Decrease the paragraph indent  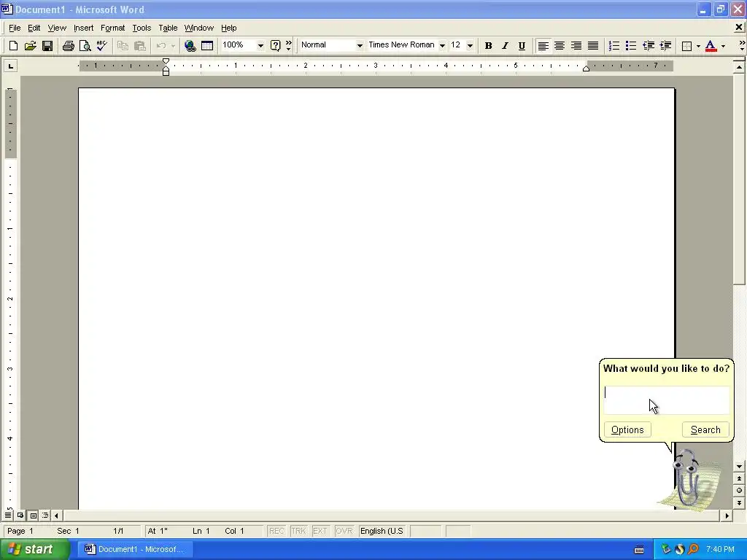coord(649,46)
